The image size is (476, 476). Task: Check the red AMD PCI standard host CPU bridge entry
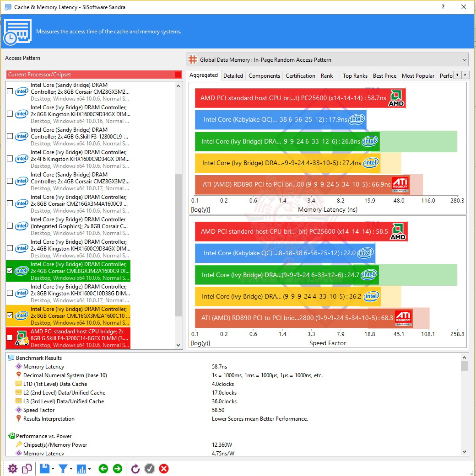10,338
